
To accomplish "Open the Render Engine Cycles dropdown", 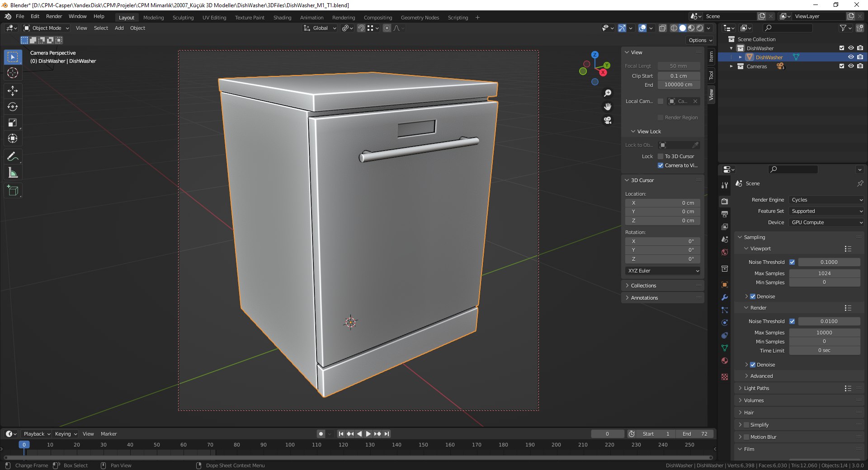I will click(826, 200).
